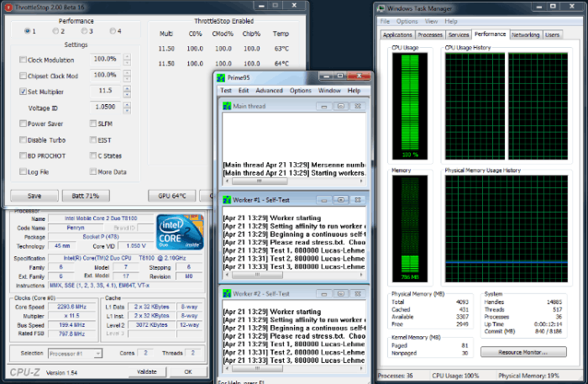The image size is (588, 384).
Task: Toggle the SLFM checkbox
Action: [x=93, y=124]
